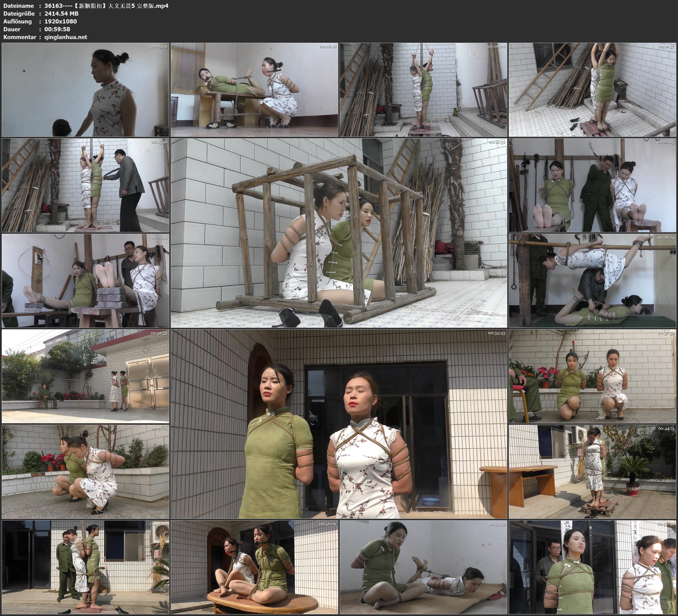Select the 00:44:11 frame thumbnail
678x616 pixels.
point(592,472)
